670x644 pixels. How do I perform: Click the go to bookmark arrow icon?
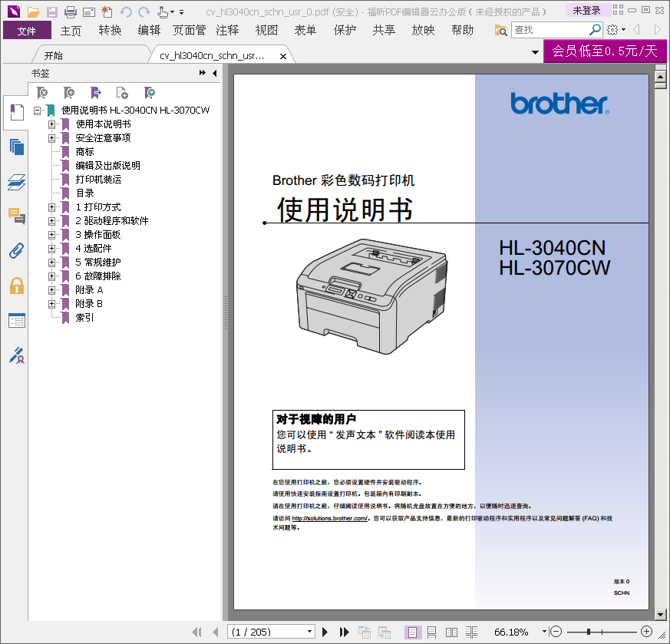(x=96, y=92)
